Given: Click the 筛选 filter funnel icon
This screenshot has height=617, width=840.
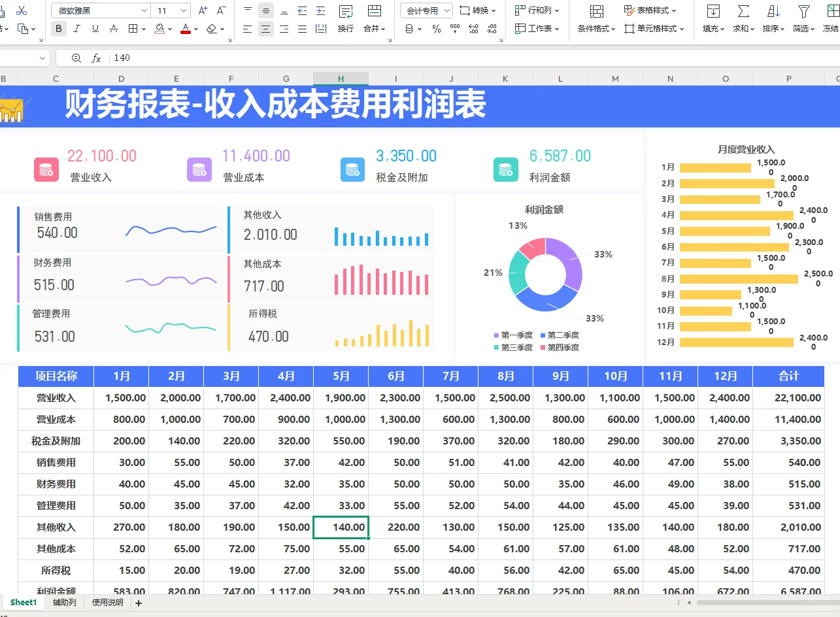Looking at the screenshot, I should 803,11.
